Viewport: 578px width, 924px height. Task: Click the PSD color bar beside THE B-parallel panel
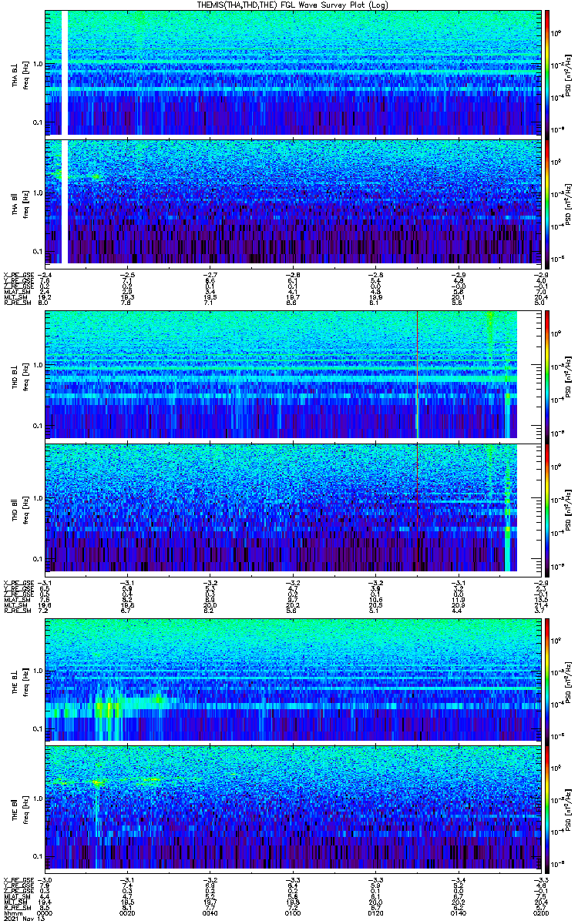(x=547, y=808)
